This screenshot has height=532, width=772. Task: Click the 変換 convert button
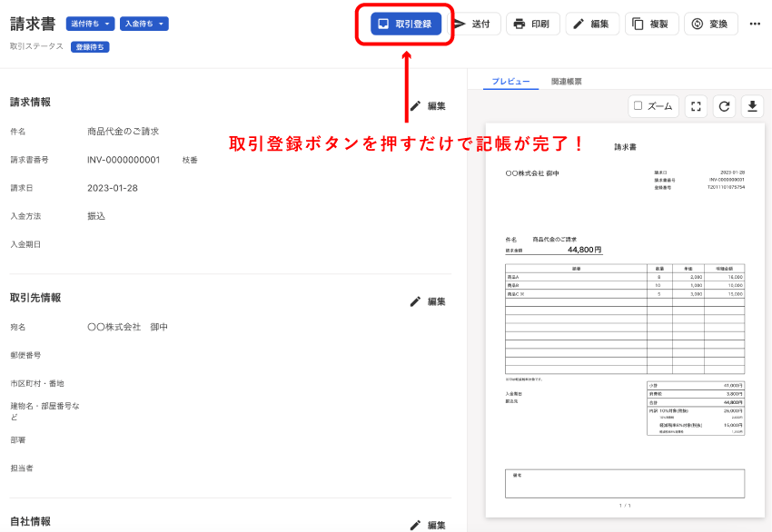(x=711, y=24)
